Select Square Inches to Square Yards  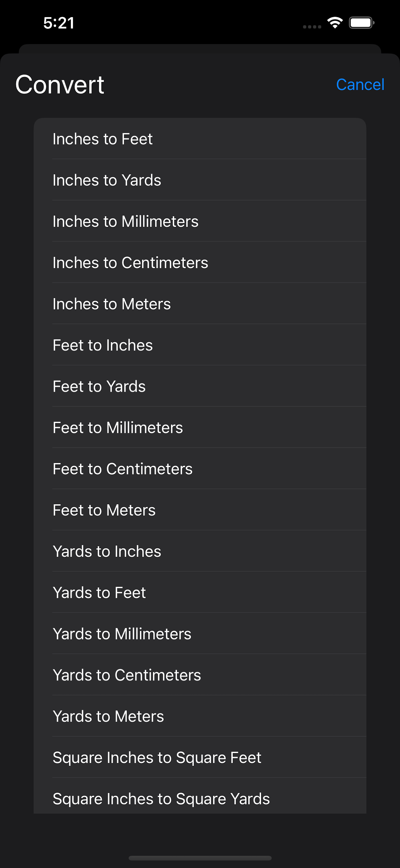click(x=200, y=796)
